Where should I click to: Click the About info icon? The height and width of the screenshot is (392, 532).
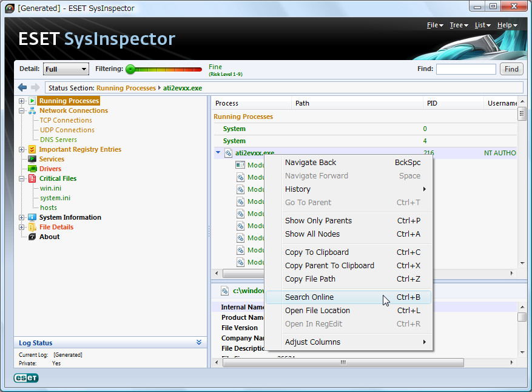(x=32, y=237)
